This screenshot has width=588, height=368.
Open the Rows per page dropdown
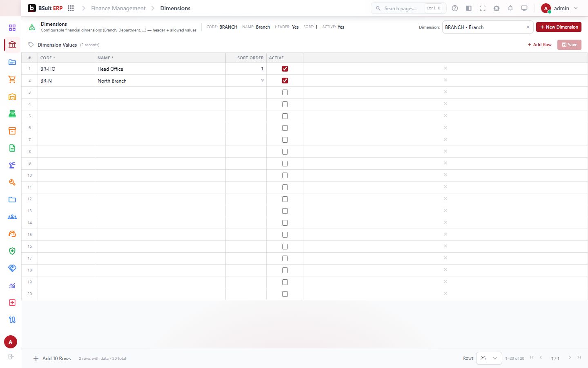click(x=489, y=358)
